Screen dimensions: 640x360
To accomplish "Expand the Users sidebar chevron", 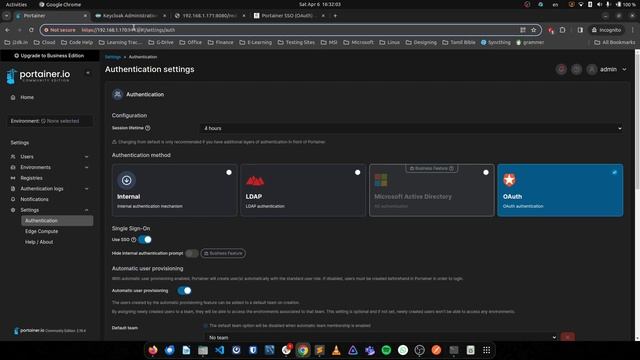I will point(87,157).
